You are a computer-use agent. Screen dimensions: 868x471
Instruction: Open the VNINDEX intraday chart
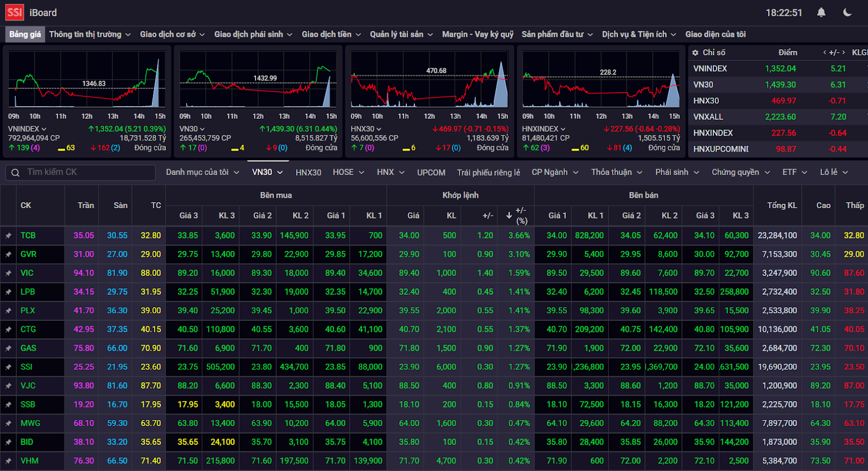87,80
